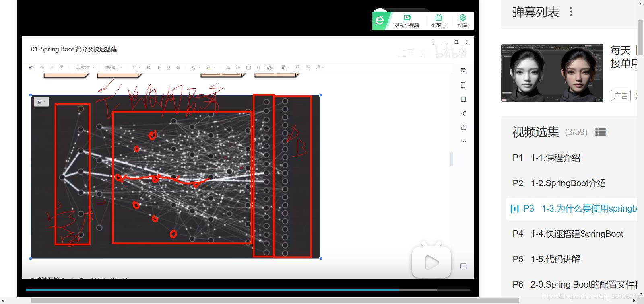Click the 视频选集 heading
This screenshot has height=304, width=644.
tap(536, 132)
